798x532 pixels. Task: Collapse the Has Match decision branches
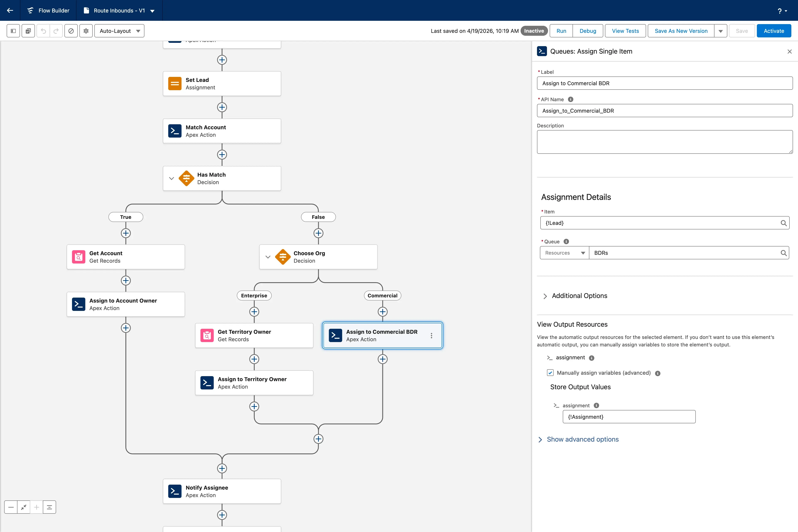171,179
